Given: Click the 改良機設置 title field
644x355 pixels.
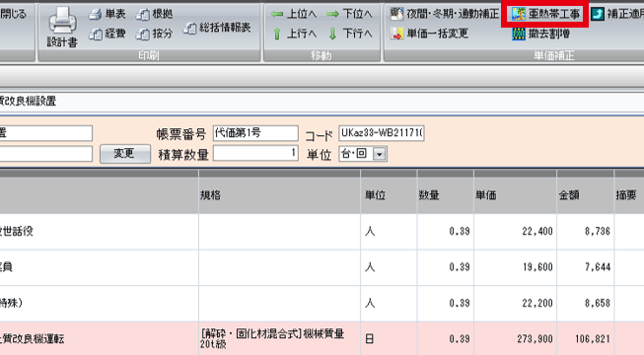Looking at the screenshot, I should tap(322, 102).
